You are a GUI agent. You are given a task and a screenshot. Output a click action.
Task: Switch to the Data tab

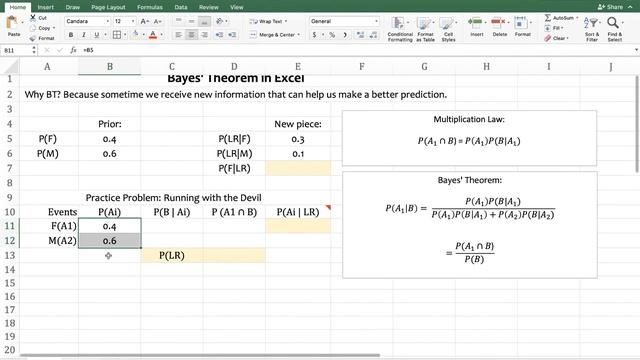point(181,7)
